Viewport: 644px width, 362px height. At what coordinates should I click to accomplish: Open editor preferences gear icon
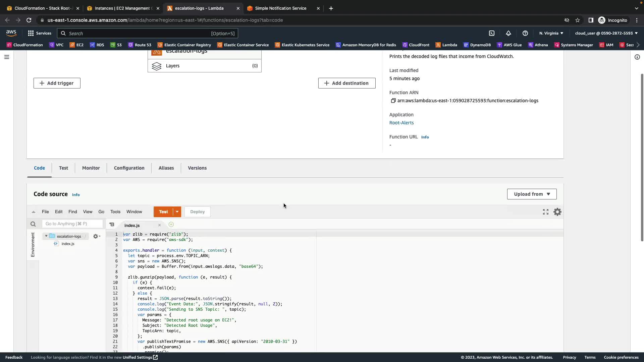pos(557,212)
